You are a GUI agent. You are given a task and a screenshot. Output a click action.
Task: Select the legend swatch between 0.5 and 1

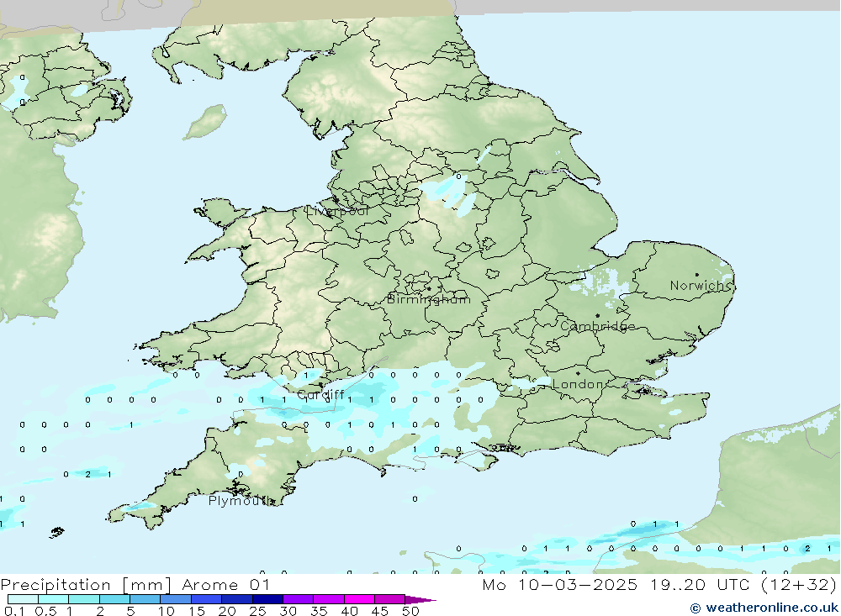(x=53, y=599)
